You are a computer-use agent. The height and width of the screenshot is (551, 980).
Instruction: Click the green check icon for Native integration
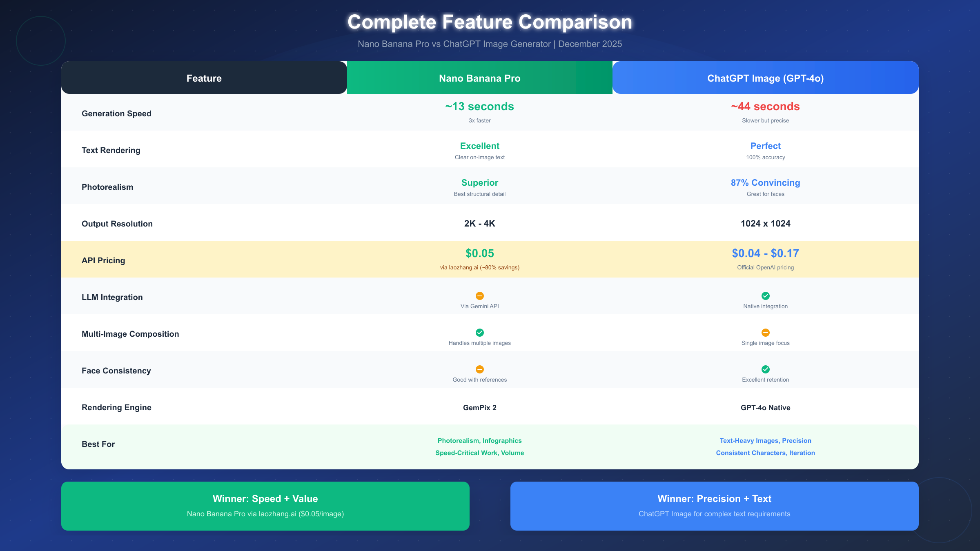click(765, 295)
